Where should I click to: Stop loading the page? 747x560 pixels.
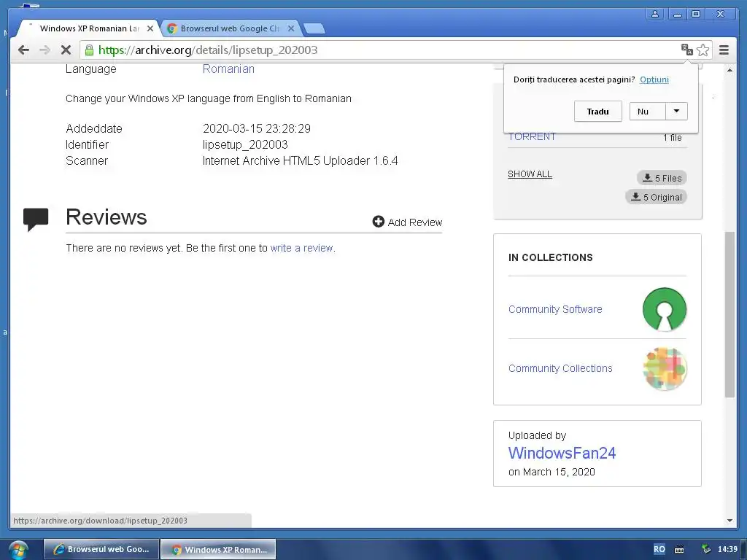pyautogui.click(x=66, y=50)
